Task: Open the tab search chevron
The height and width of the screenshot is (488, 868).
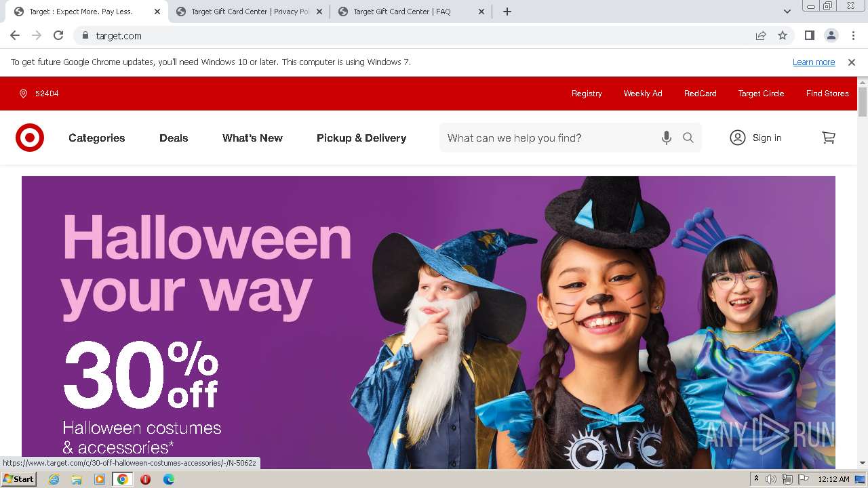Action: click(787, 12)
